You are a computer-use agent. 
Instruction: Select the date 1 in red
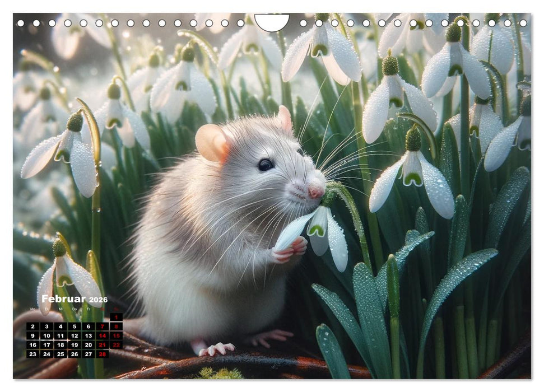coord(116,317)
